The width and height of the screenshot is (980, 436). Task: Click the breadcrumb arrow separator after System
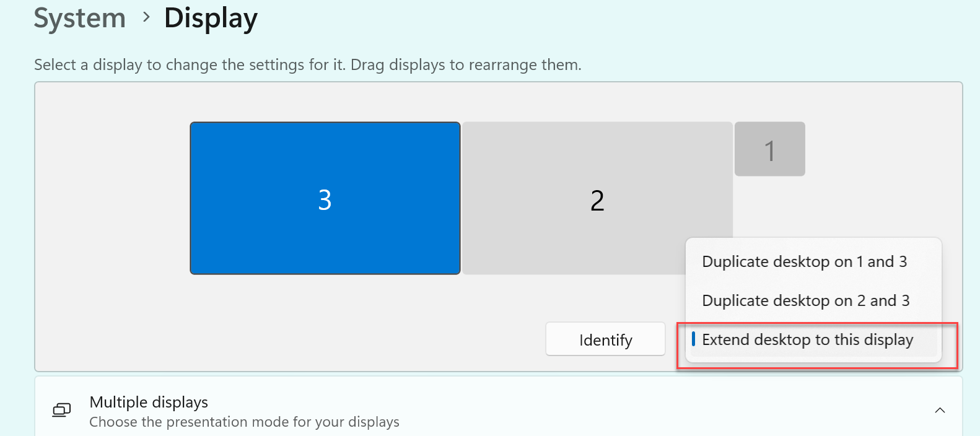[146, 17]
